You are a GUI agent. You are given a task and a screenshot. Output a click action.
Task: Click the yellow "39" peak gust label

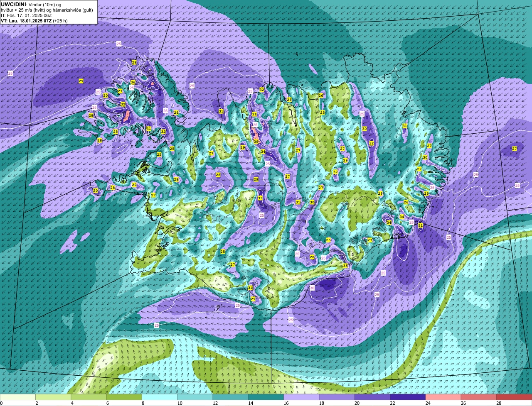256,142
